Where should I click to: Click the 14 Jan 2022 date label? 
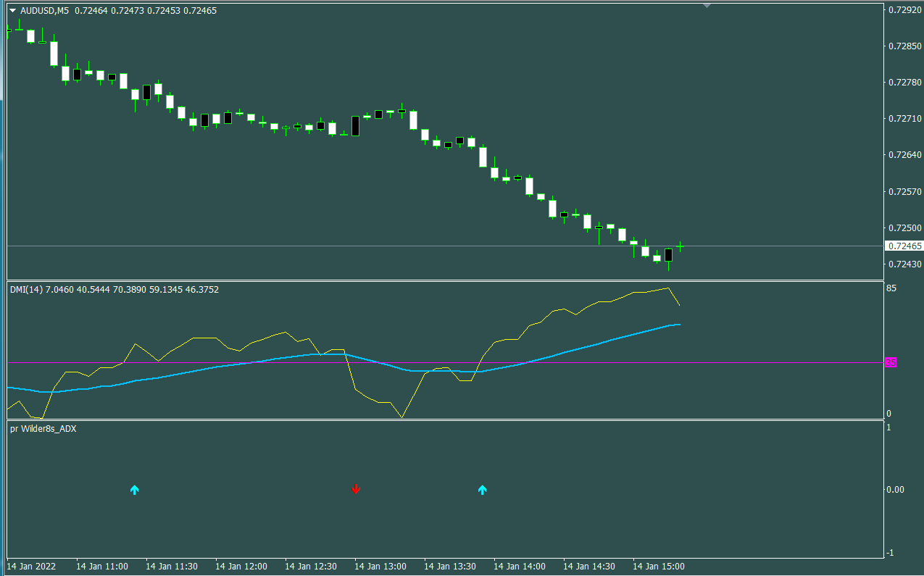[31, 567]
